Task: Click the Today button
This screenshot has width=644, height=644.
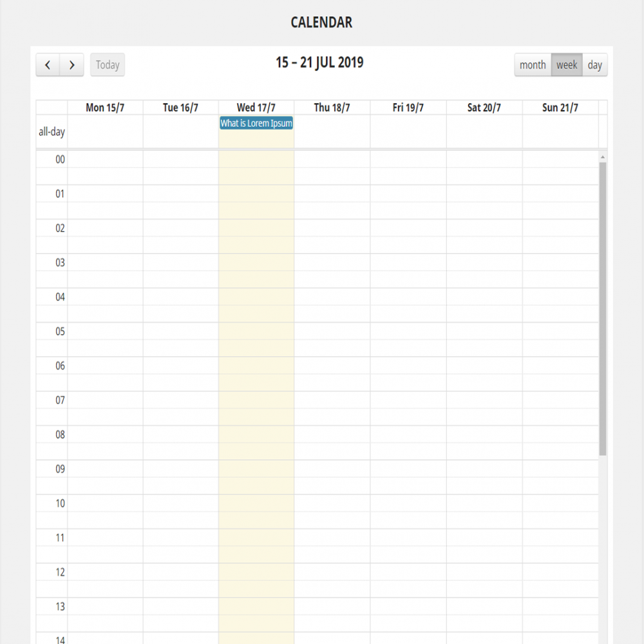Action: (x=108, y=65)
